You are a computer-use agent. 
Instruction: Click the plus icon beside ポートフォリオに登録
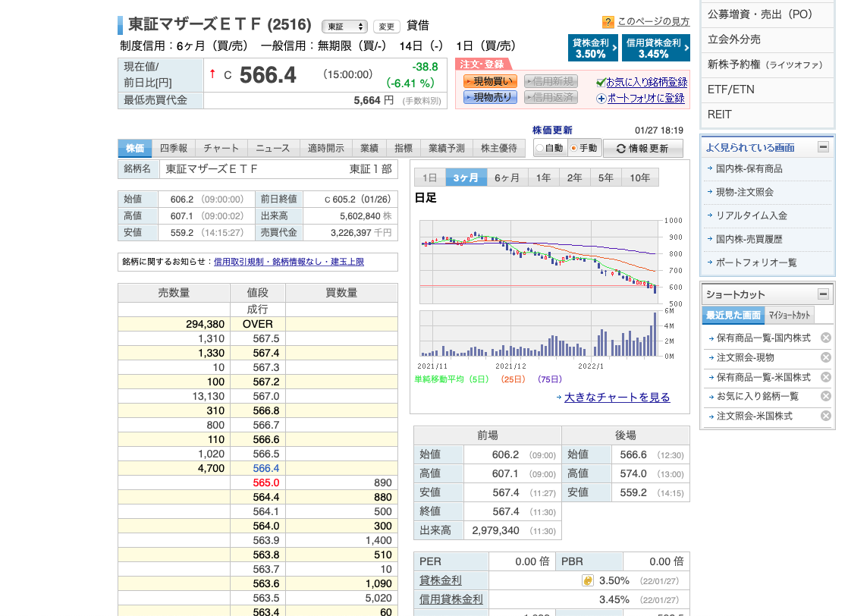(601, 98)
